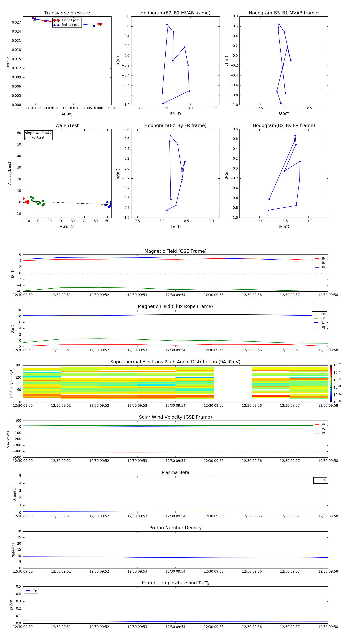Click "Vy" in the solar wind legend
351x644 pixels.
(x=324, y=429)
